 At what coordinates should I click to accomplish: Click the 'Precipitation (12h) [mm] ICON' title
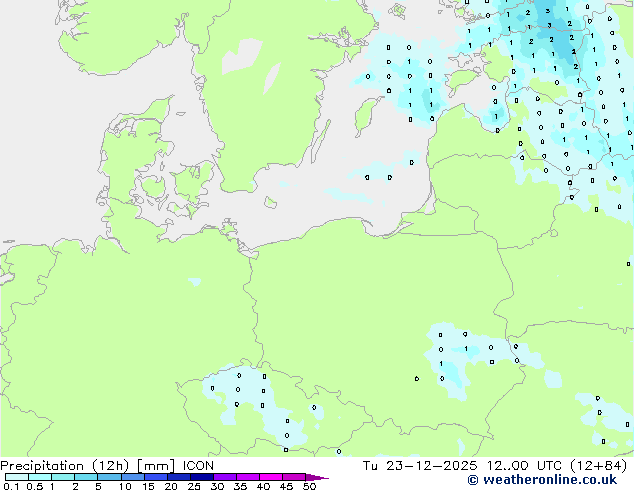[107, 466]
